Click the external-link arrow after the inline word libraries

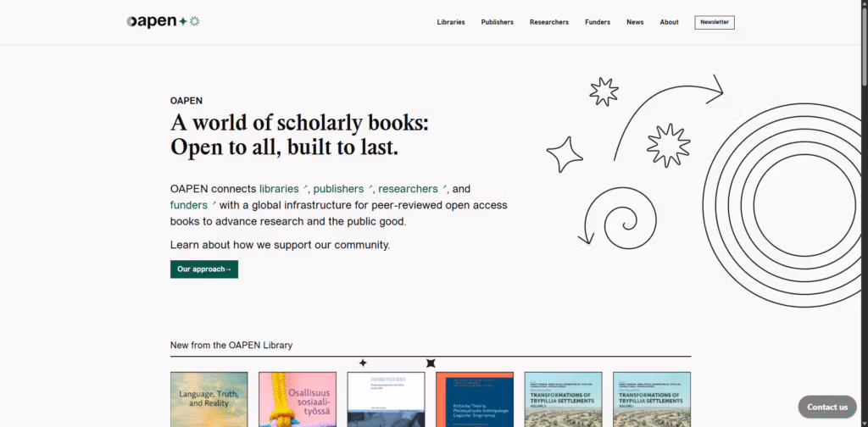click(306, 187)
